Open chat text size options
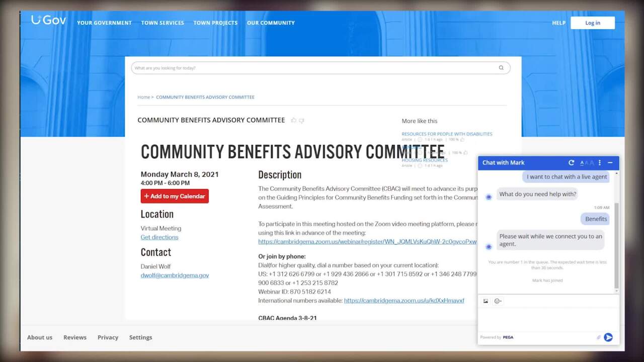Image resolution: width=644 pixels, height=362 pixels. click(587, 163)
